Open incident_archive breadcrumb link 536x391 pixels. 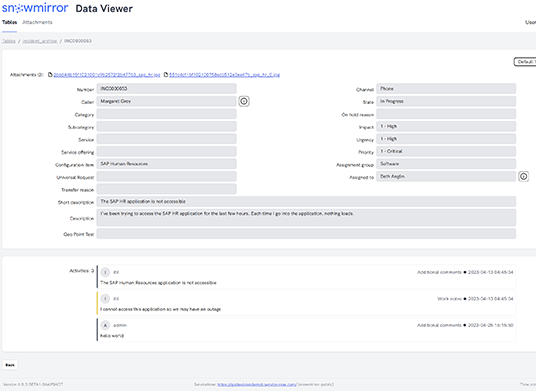point(40,41)
